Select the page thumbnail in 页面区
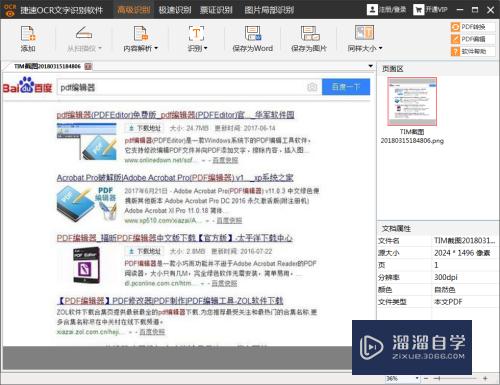Screen dimensions: 500x385 pos(412,102)
